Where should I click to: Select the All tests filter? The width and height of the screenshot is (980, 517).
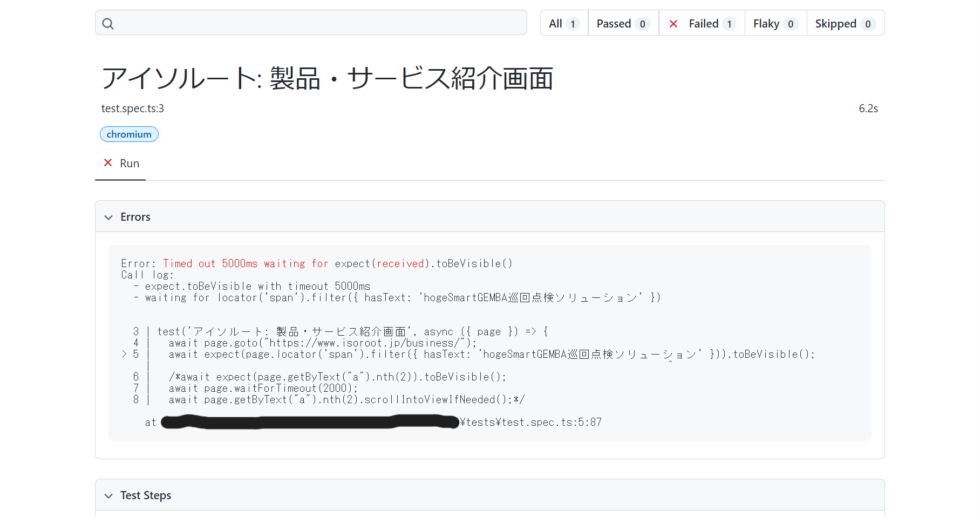pyautogui.click(x=564, y=23)
